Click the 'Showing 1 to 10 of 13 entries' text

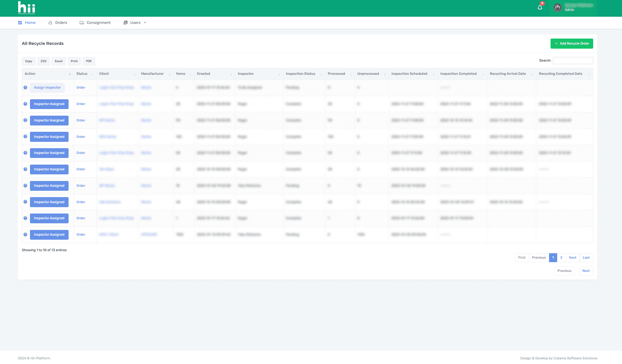44,250
